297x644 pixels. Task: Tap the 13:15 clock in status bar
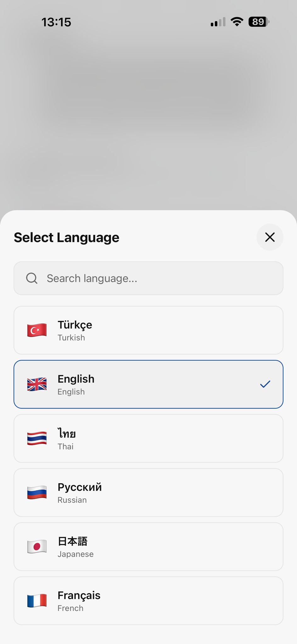(56, 22)
